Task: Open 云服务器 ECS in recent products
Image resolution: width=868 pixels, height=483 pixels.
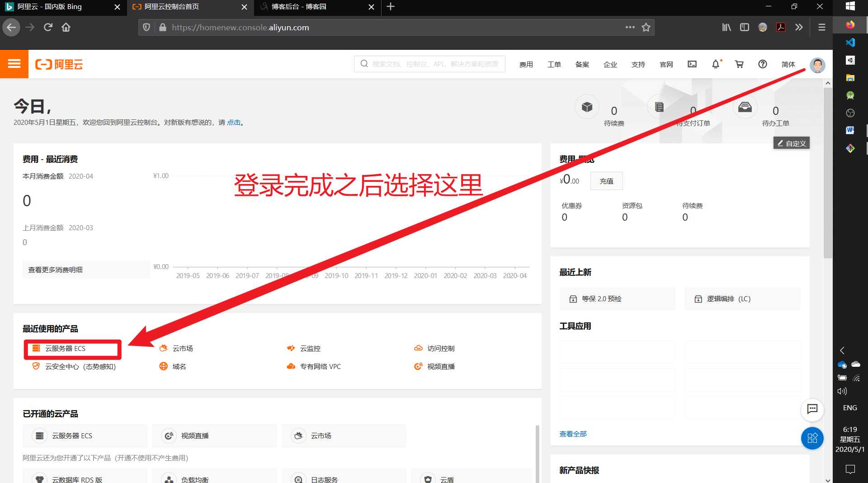Action: tap(65, 348)
